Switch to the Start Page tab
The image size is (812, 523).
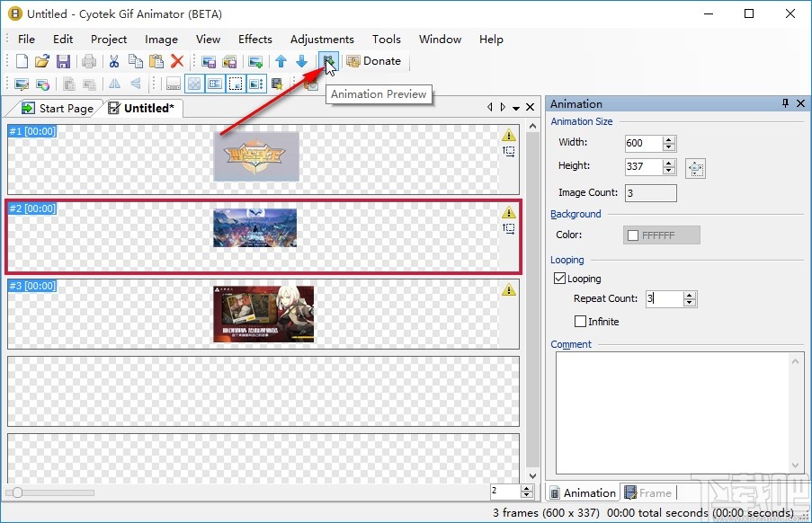pos(57,108)
